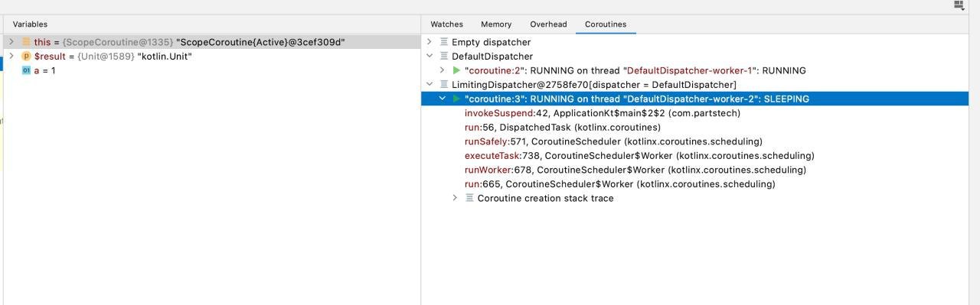Click the green running icon of coroutine:3

pos(456,99)
